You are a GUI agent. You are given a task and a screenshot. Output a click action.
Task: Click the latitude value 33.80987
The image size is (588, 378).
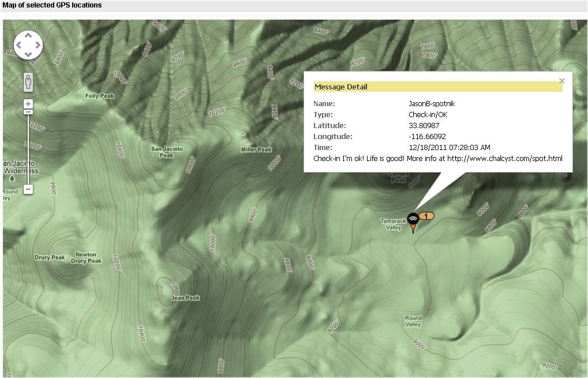[x=424, y=125]
